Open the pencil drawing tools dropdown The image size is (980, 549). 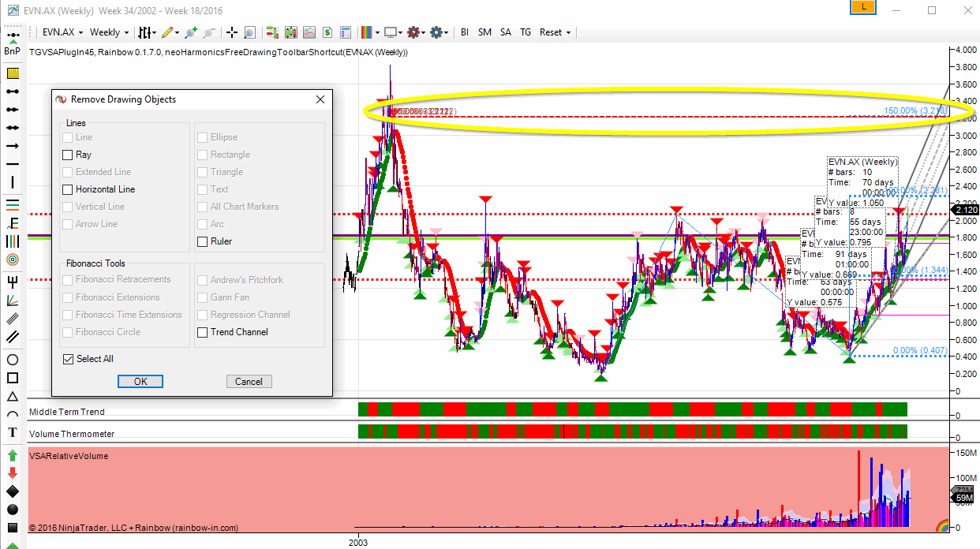[x=170, y=32]
